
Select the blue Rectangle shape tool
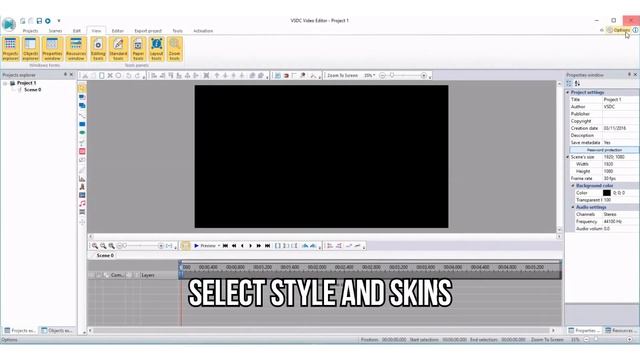tap(82, 124)
